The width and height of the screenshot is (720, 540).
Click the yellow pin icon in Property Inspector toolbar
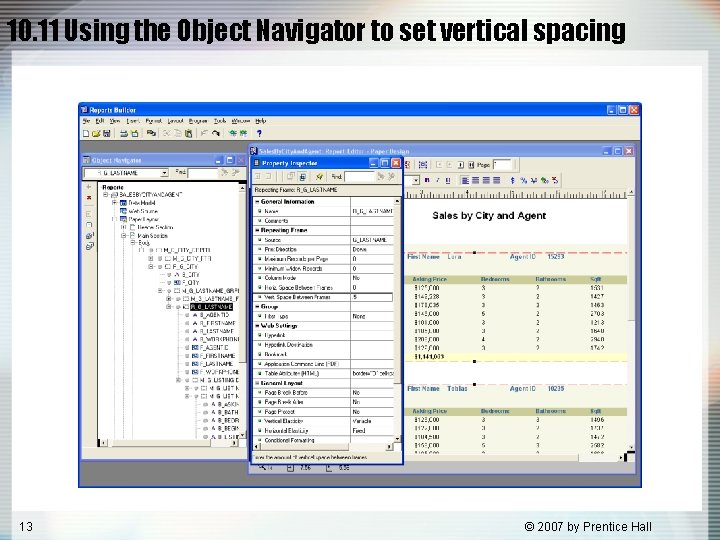pyautogui.click(x=319, y=176)
